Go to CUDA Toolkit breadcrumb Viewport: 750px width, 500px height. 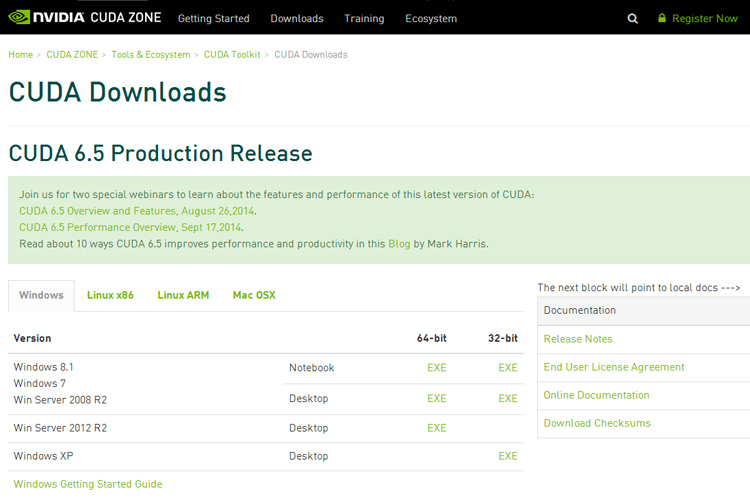[x=232, y=55]
